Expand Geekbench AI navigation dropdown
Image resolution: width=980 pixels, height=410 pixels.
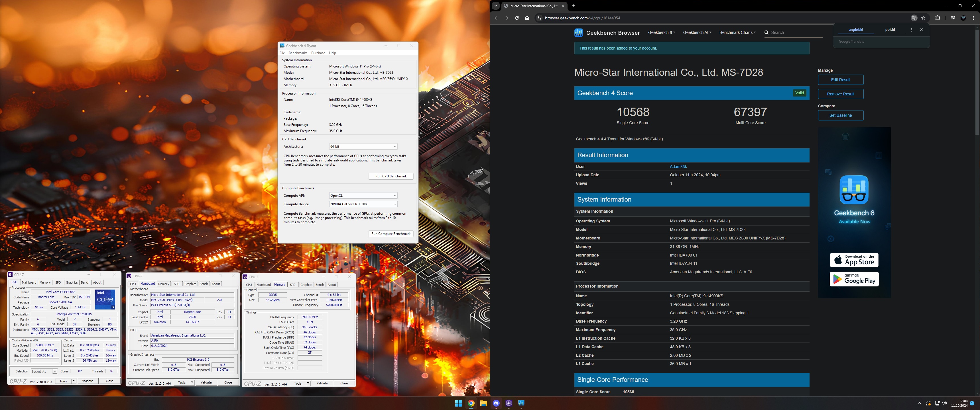tap(697, 32)
